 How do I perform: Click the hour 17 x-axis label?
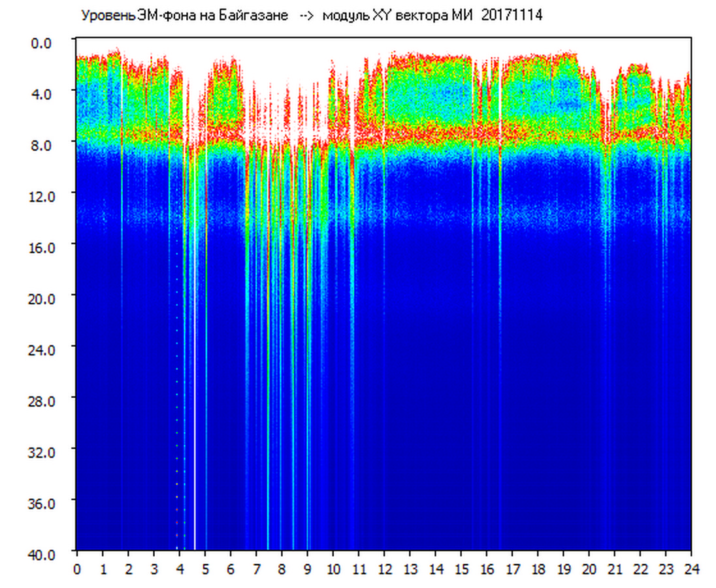(512, 569)
